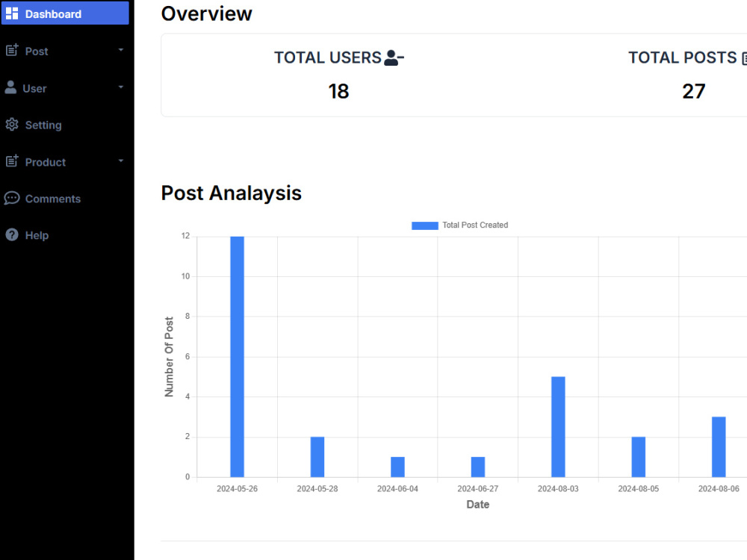Screen dimensions: 747x560
Task: Expand the Post submenu arrow
Action: (x=121, y=50)
